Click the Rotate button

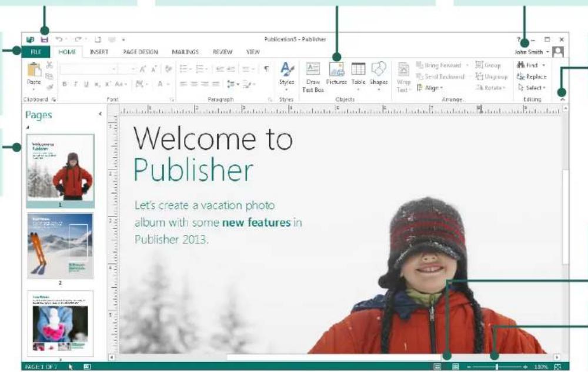491,88
